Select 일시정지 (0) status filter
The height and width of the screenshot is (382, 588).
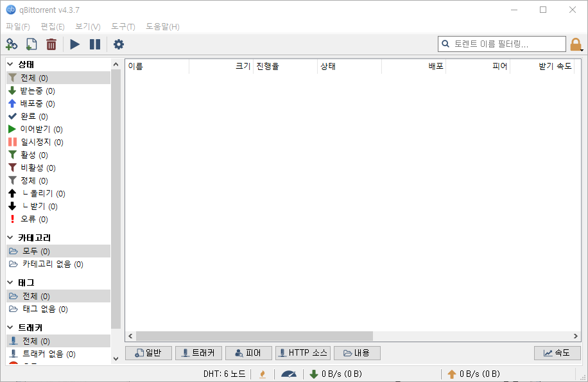click(58, 142)
